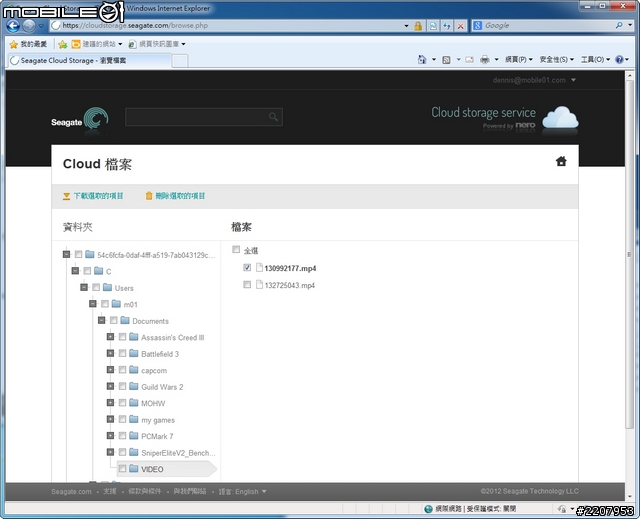Collapse the Documents folder node
Image resolution: width=640 pixels, height=519 pixels.
[x=102, y=320]
